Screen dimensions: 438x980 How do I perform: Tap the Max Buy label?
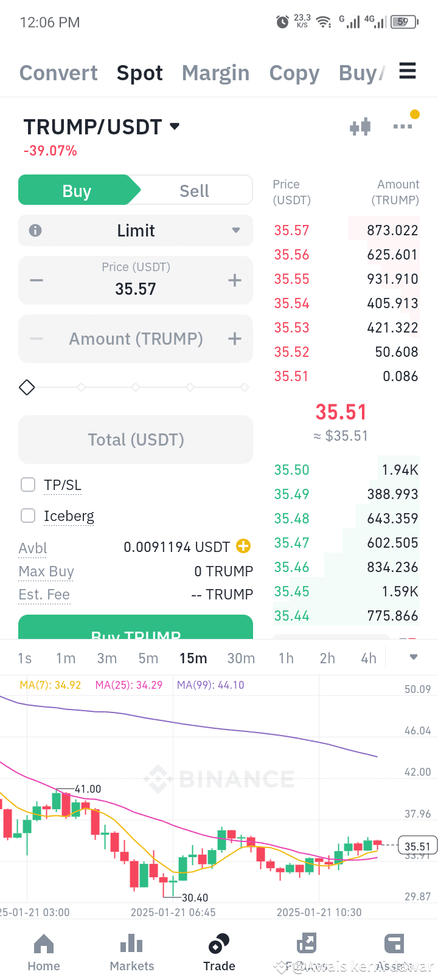(x=46, y=571)
